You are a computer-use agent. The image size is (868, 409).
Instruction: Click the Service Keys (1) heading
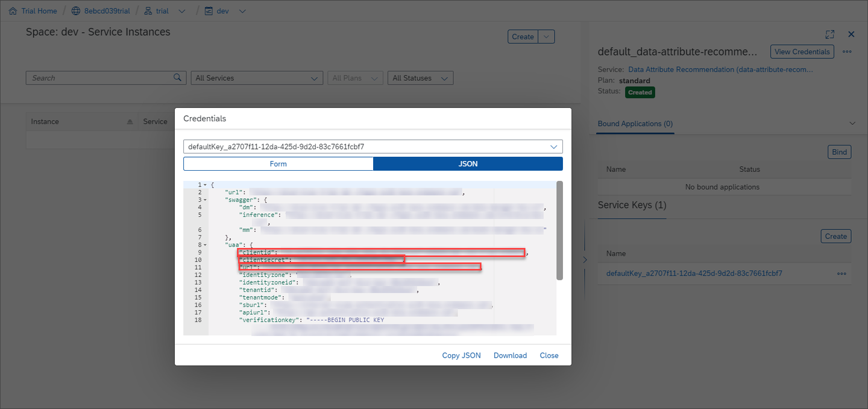632,205
